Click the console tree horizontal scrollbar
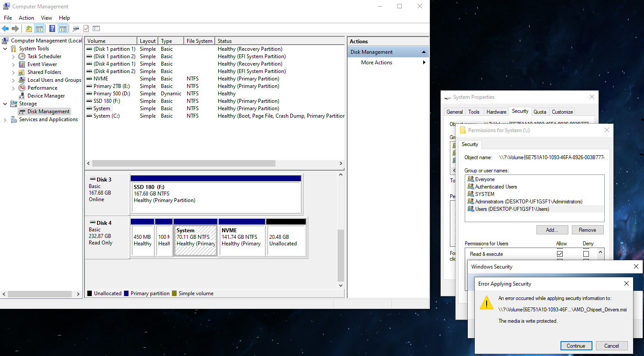 [x=40, y=294]
